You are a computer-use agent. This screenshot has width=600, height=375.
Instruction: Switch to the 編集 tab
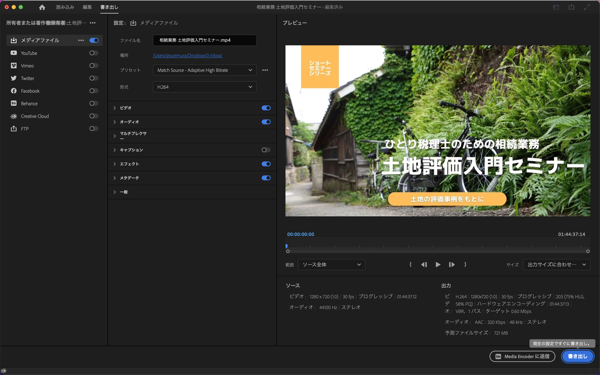click(x=87, y=7)
